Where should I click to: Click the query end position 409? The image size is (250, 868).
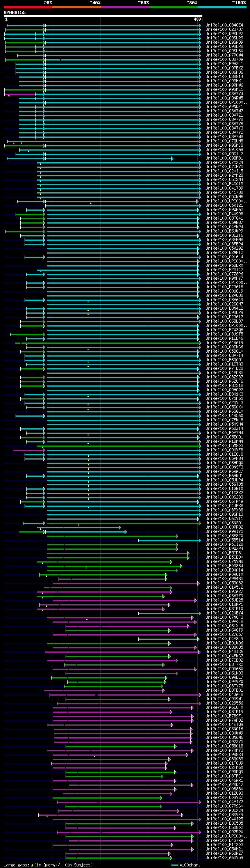197,19
